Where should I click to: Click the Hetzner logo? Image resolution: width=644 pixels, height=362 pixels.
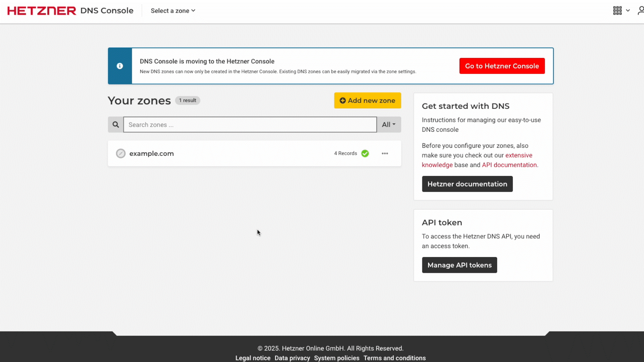point(42,11)
